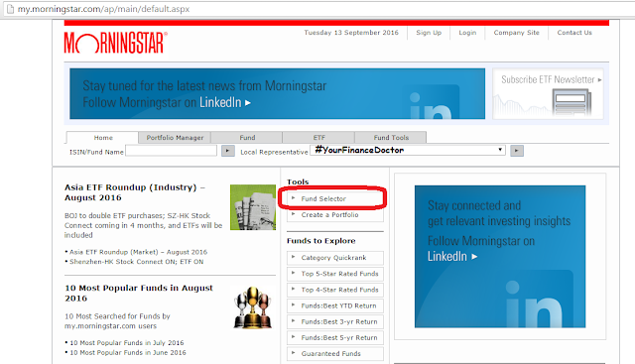Click the BOJ to double ETF purchases summary
This screenshot has width=635, height=364.
click(x=143, y=225)
